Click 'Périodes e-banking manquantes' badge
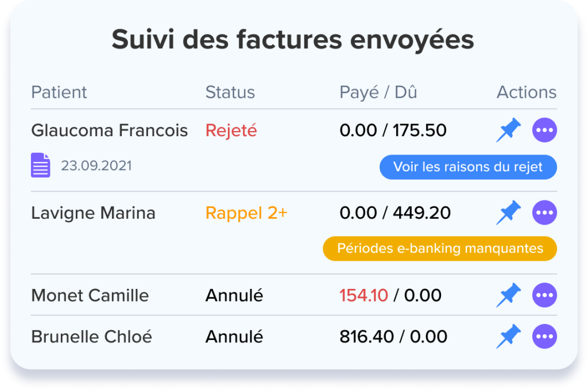Screen dimensions: 588x390 tap(440, 249)
